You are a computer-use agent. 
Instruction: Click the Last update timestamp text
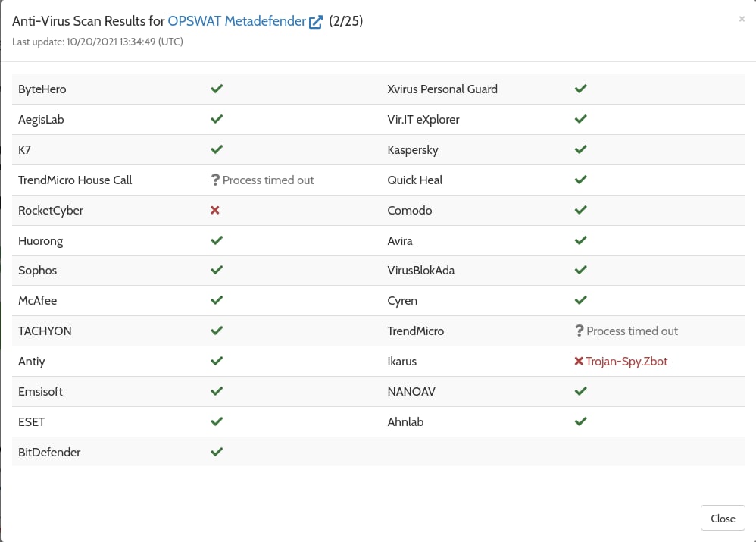click(98, 42)
